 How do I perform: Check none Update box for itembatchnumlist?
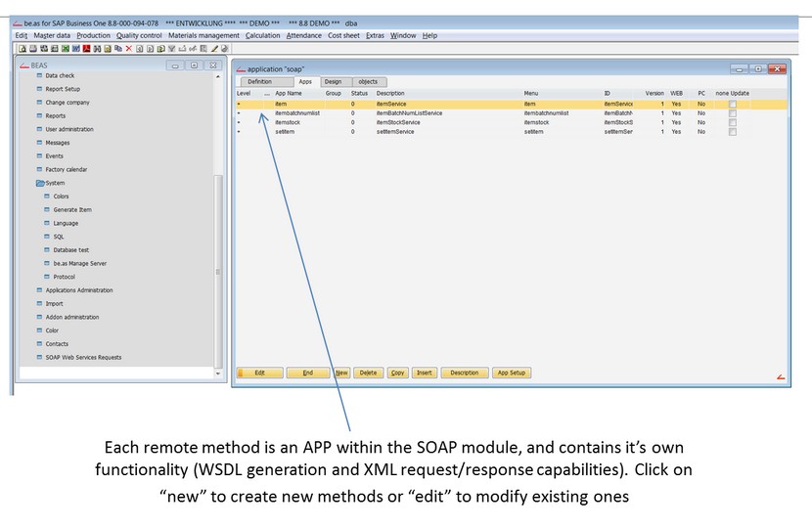(x=732, y=113)
